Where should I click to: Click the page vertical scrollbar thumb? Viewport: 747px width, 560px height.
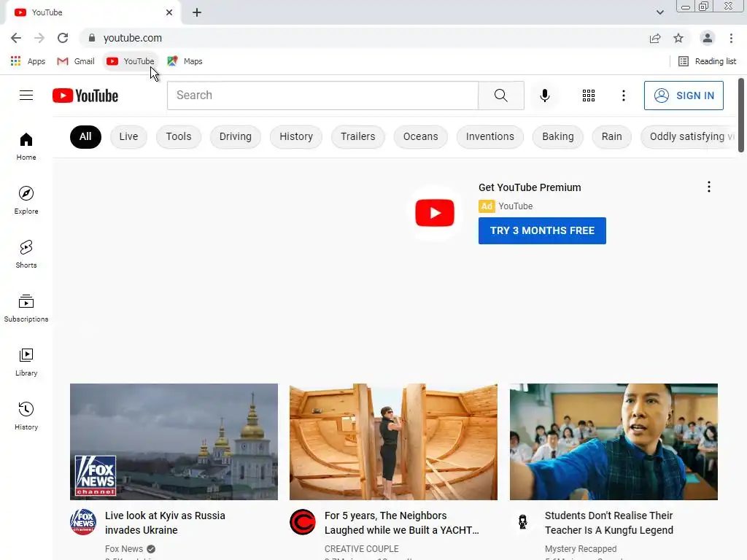click(x=741, y=115)
